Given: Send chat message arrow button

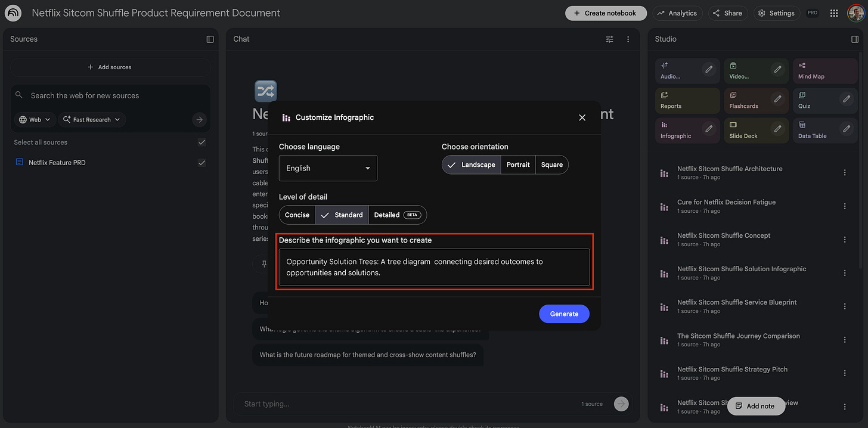Looking at the screenshot, I should click(621, 404).
